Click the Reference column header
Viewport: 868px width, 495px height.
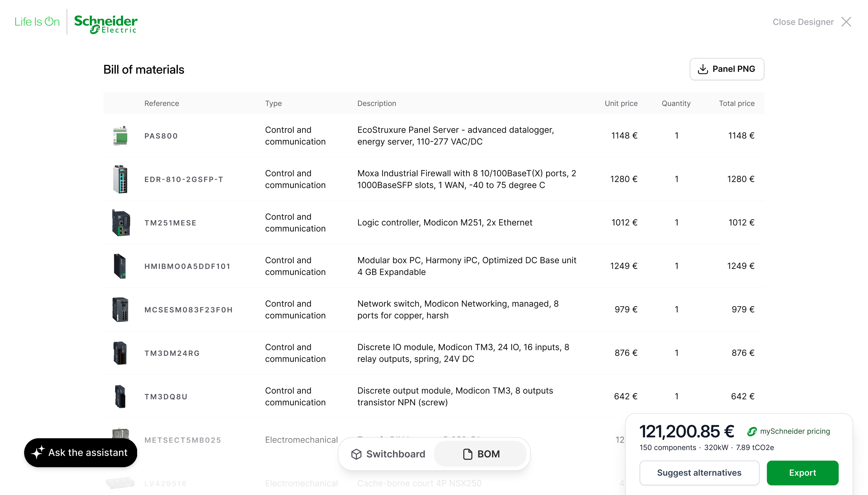coord(162,103)
